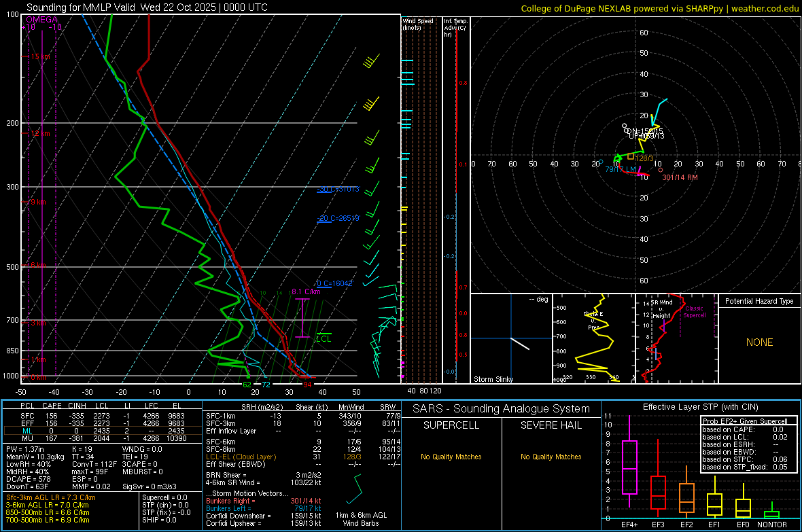Click the Potential Hazard Type header
Screen dimensions: 802x532
(759, 301)
